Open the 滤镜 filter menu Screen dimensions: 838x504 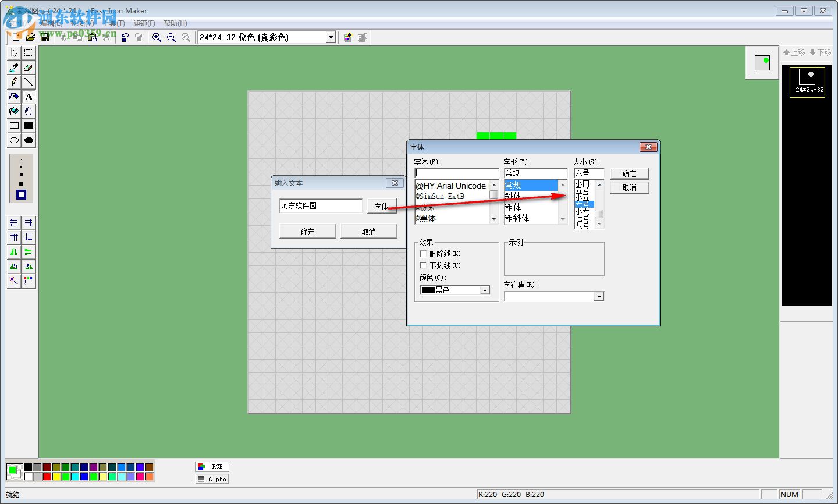144,23
